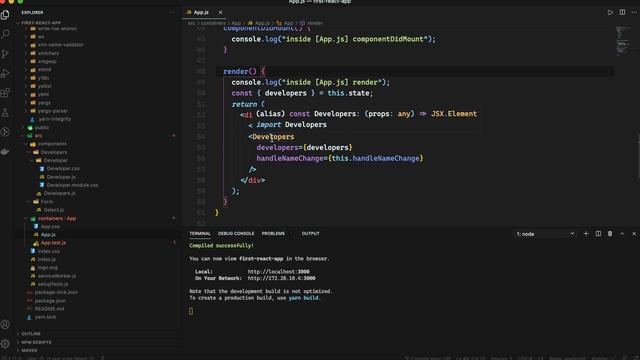This screenshot has width=640, height=360.
Task: Click the Developers JSX tag in editor
Action: point(273,137)
